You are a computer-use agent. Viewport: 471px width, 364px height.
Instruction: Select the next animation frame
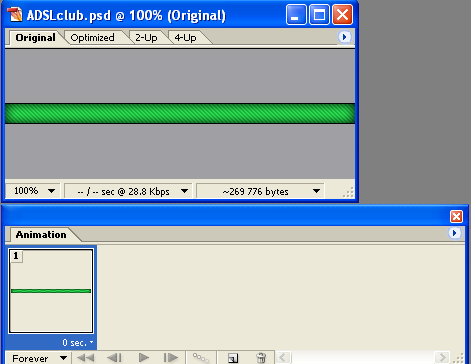coord(171,358)
